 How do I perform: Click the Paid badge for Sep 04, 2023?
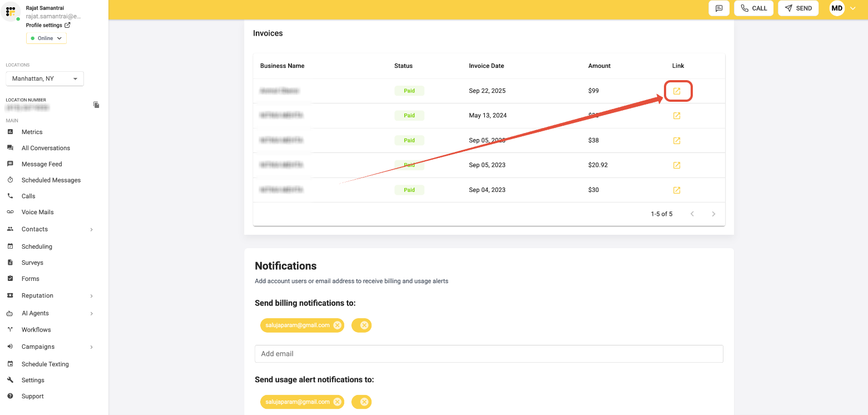(409, 190)
